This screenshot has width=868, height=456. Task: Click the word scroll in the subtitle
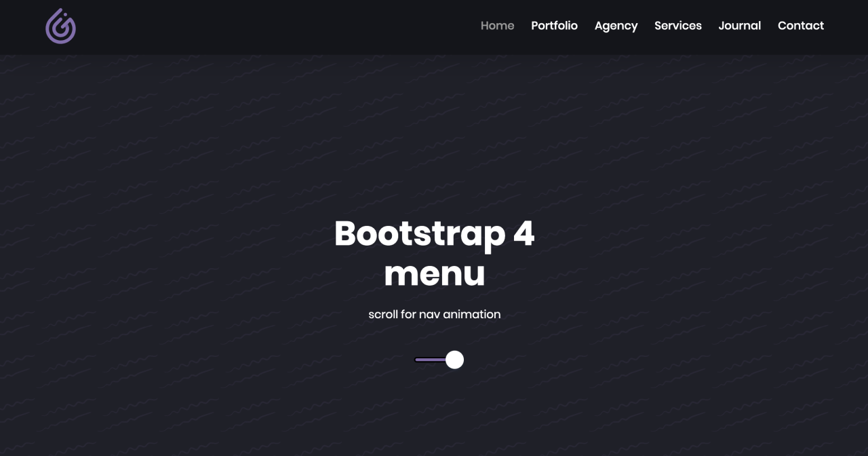[x=383, y=314]
